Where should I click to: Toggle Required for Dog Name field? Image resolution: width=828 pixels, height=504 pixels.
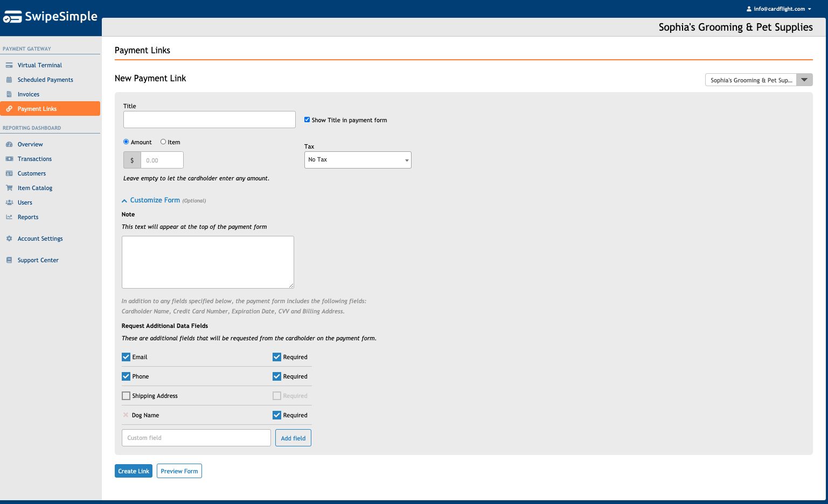coord(277,415)
